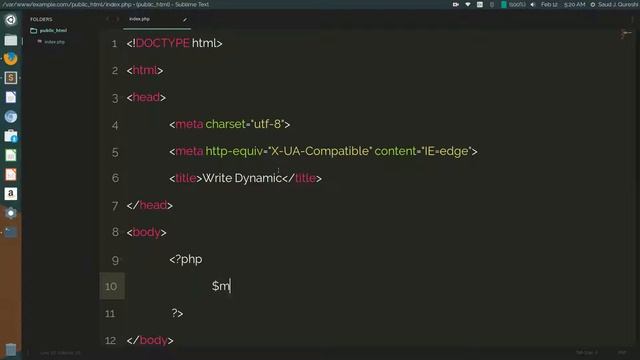Open the Wi-Fi network indicator
640x360 pixels.
[468, 4]
